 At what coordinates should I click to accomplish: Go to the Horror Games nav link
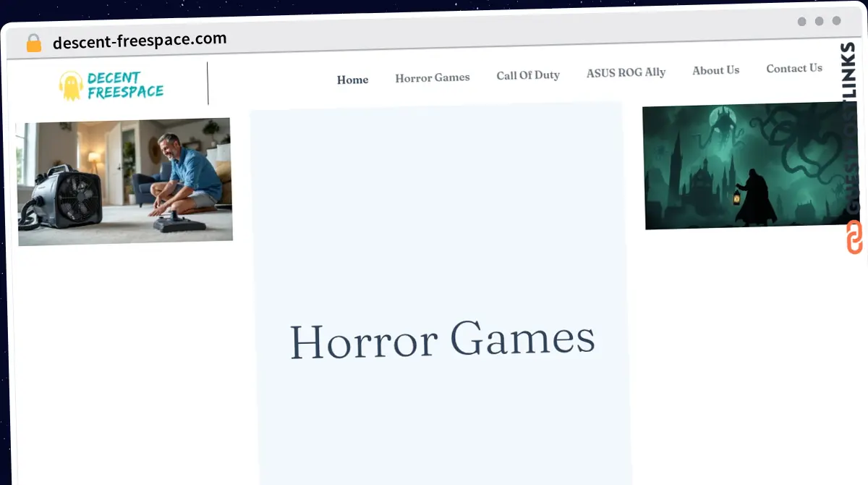pyautogui.click(x=433, y=77)
